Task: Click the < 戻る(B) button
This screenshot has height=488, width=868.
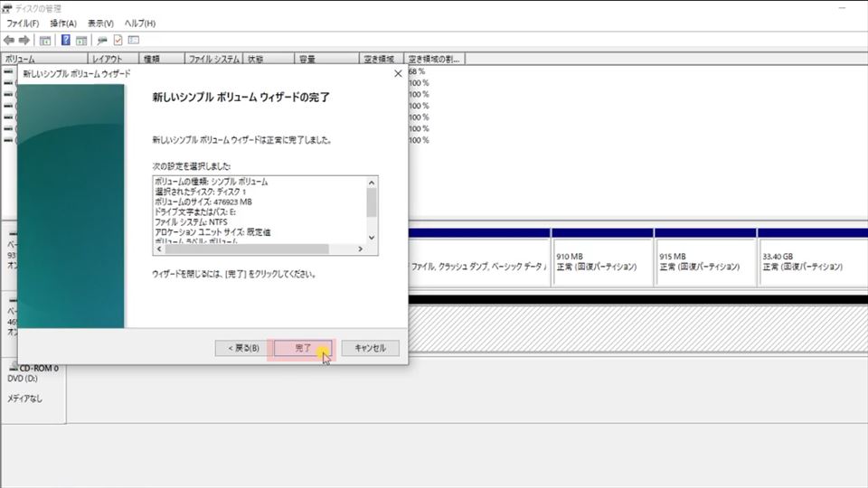Action: click(x=243, y=348)
